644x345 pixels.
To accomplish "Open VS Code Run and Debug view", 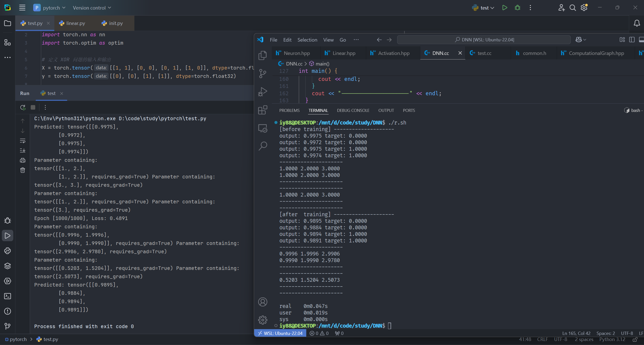I will click(x=262, y=92).
